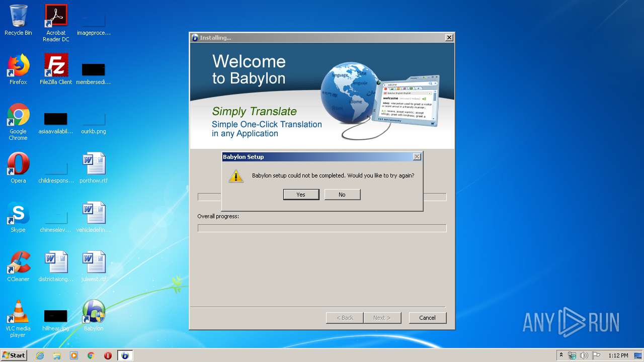Open the Action Center flag icon
644x362 pixels.
click(x=596, y=355)
